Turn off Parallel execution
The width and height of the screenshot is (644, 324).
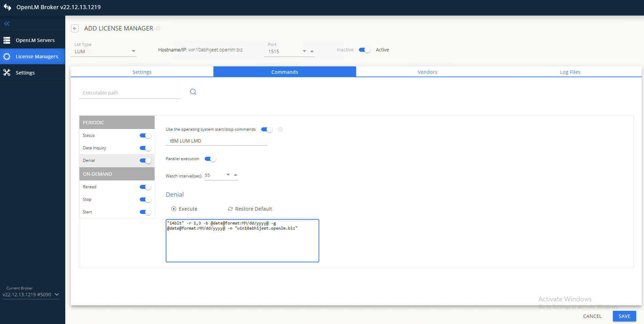[210, 158]
